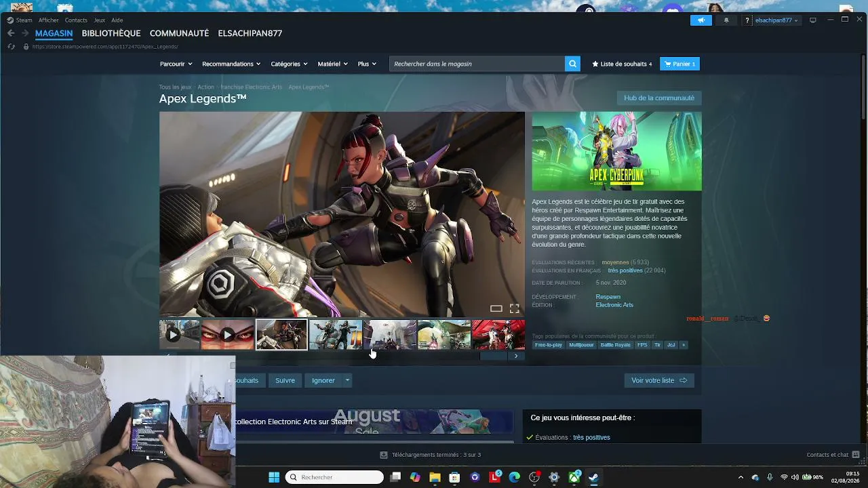Open Contacts et chat panel

coord(833,455)
